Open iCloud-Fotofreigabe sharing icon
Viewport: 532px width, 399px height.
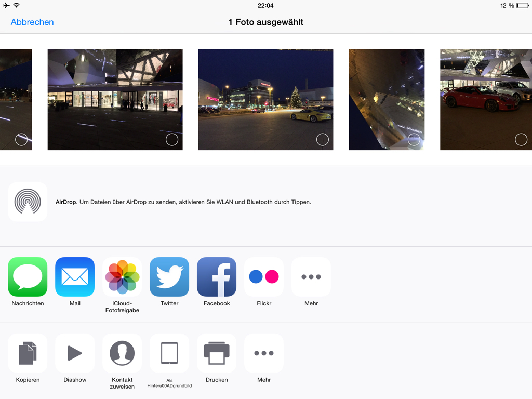122,277
